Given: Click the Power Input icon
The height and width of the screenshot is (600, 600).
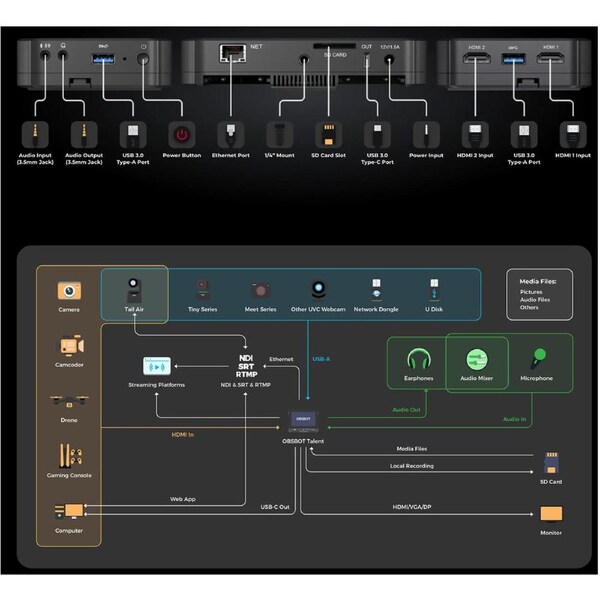Looking at the screenshot, I should click(x=426, y=135).
